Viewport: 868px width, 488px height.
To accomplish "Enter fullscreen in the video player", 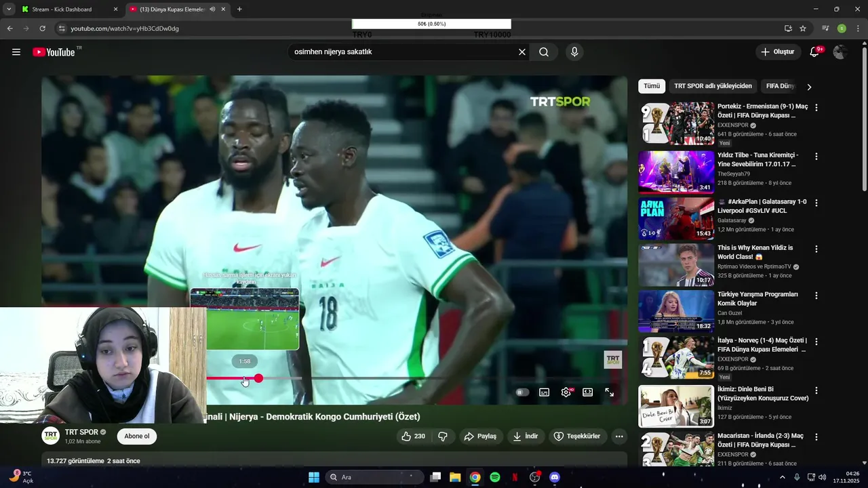I will 610,392.
